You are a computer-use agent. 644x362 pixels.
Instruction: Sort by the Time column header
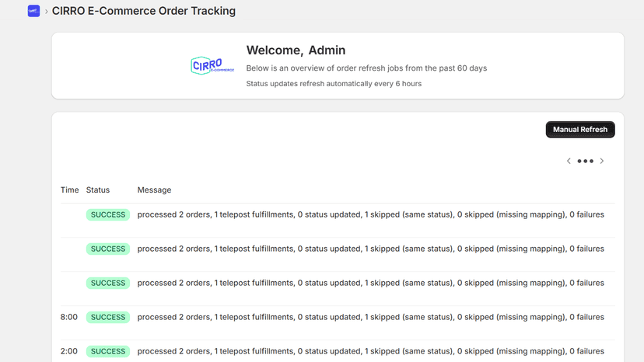tap(69, 190)
